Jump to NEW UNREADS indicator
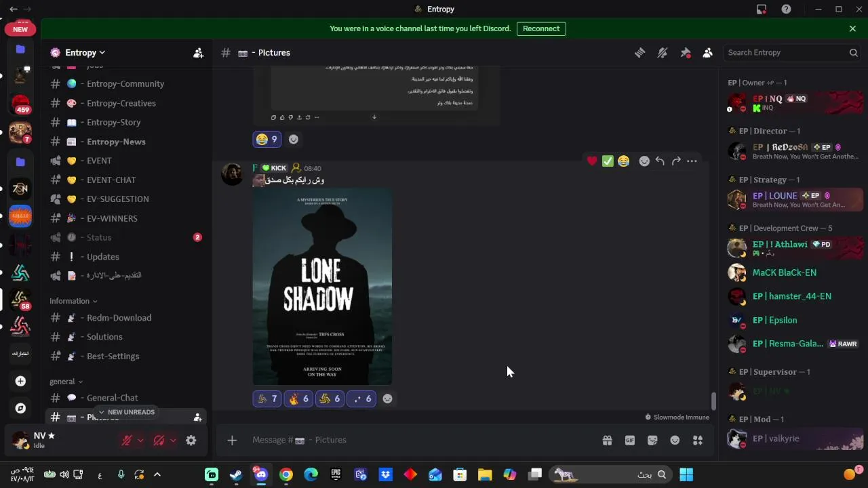The width and height of the screenshot is (868, 488). (126, 412)
